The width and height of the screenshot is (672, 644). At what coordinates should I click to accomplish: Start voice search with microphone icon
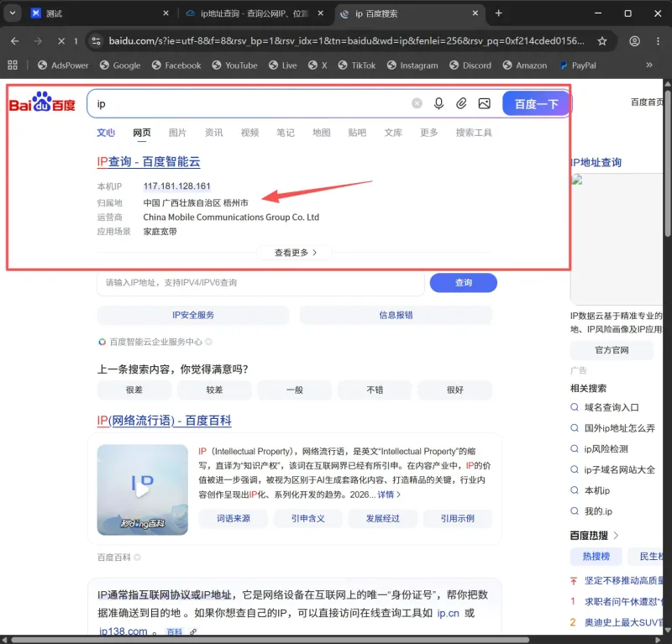(x=438, y=103)
